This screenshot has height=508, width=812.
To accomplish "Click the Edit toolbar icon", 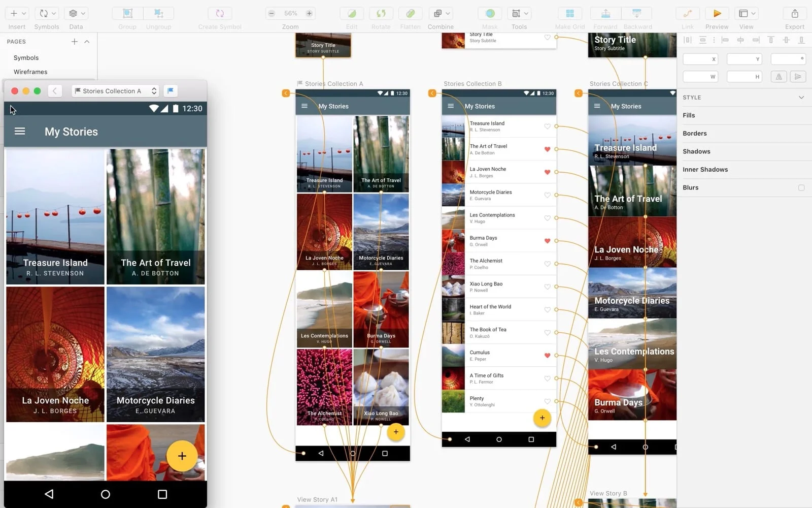I will (x=352, y=13).
